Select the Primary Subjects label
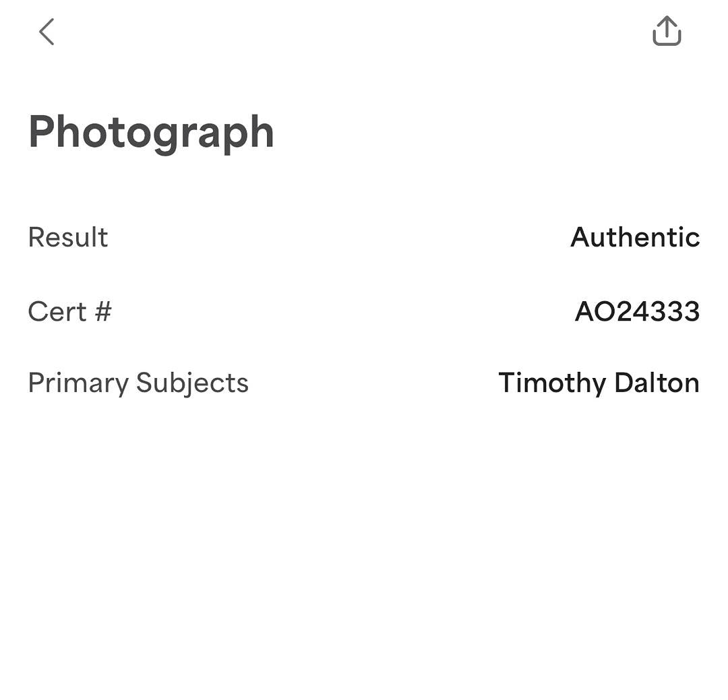The height and width of the screenshot is (700, 728). (x=138, y=383)
